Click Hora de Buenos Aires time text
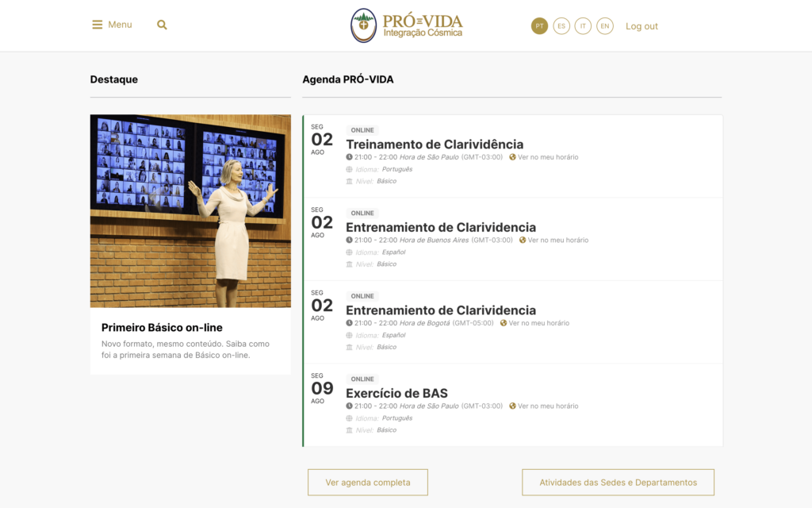The height and width of the screenshot is (508, 812). 434,240
